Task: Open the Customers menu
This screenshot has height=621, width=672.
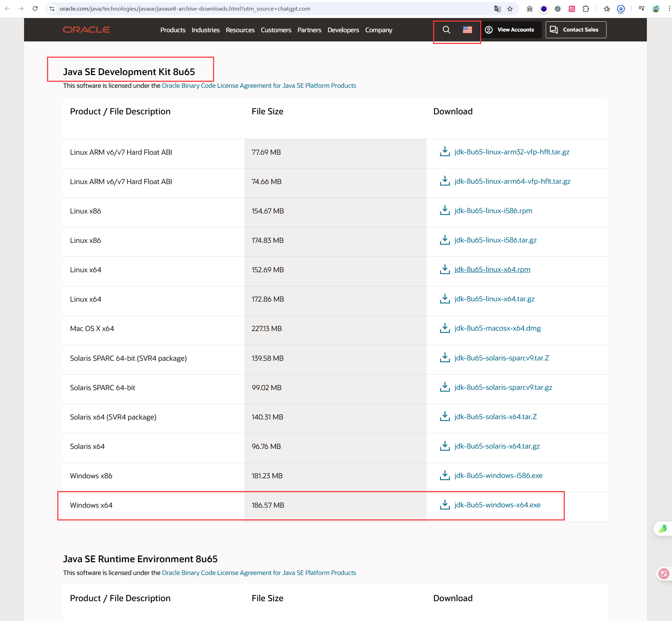Action: tap(276, 30)
